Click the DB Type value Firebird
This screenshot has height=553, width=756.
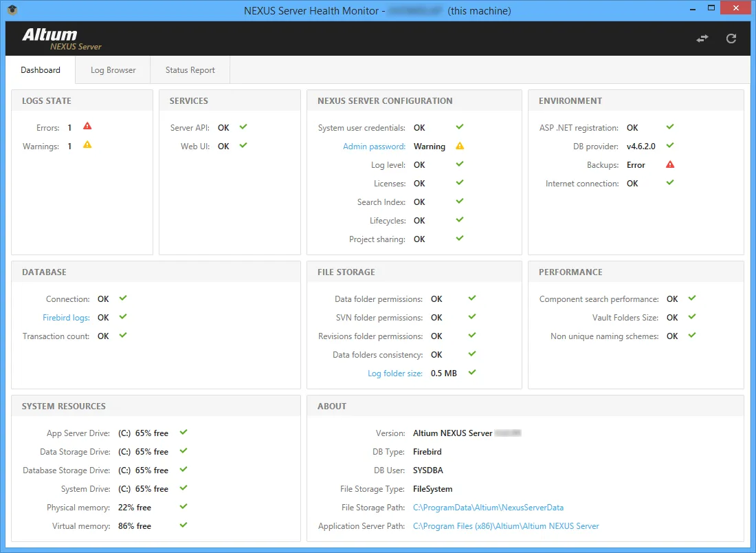coord(427,452)
